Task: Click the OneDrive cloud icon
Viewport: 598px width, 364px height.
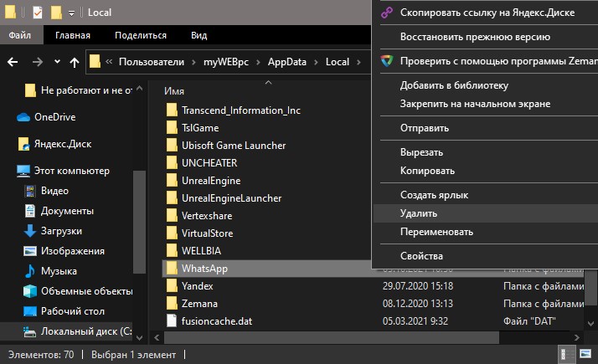Action: pos(23,117)
